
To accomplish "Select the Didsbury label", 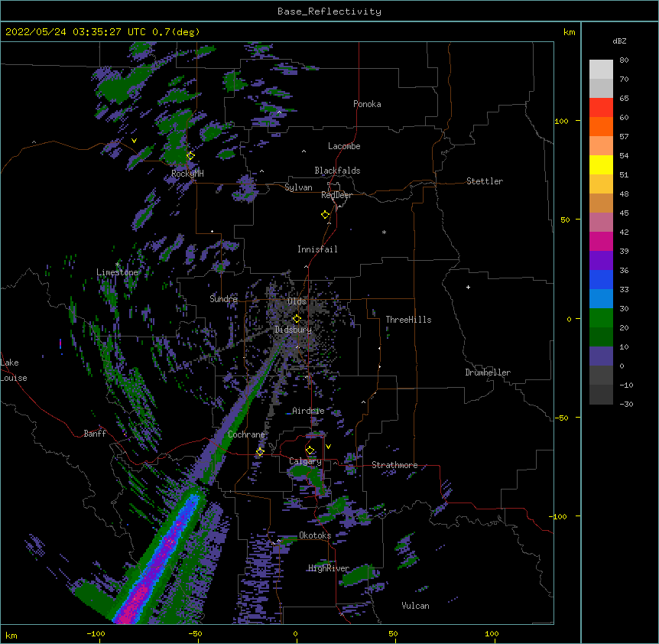I will 293,330.
